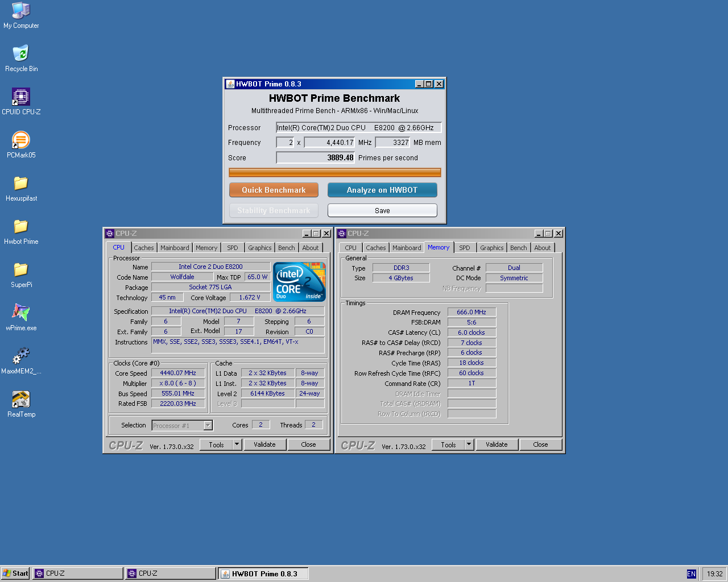728x582 pixels.
Task: Click the right CPU-Z window title icon
Action: [342, 234]
